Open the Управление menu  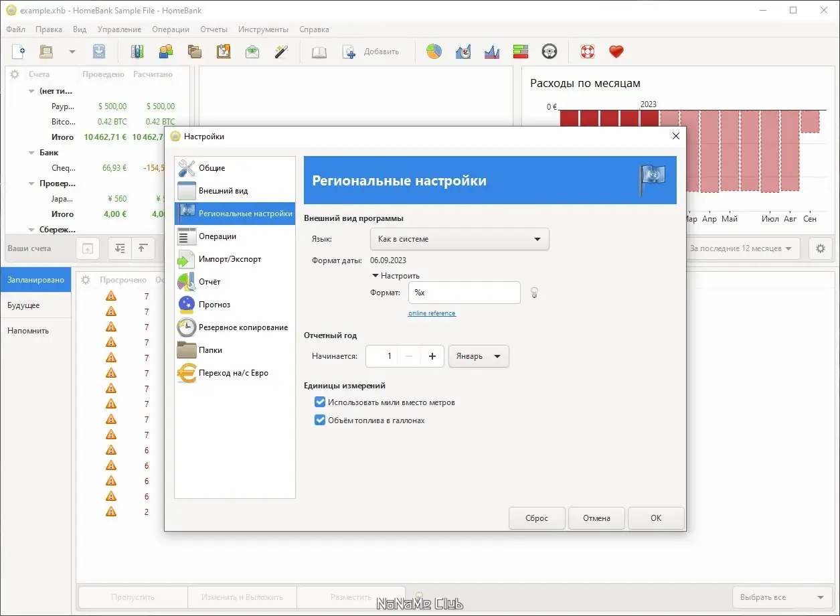click(x=119, y=29)
